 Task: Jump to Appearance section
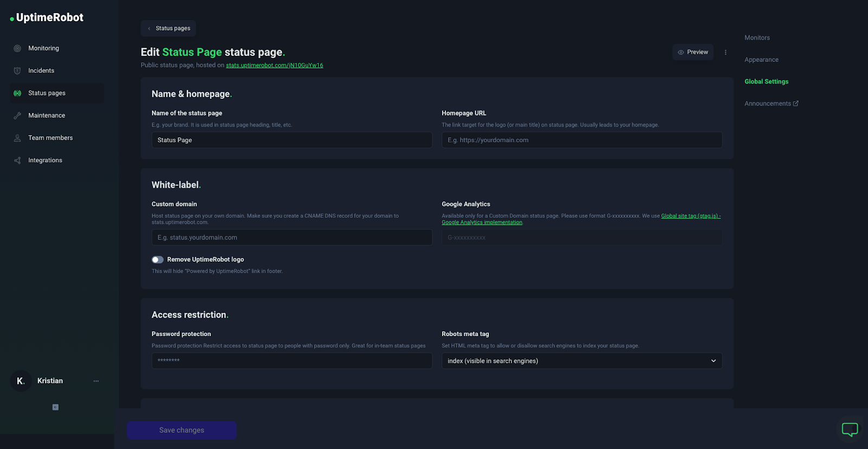tap(761, 60)
